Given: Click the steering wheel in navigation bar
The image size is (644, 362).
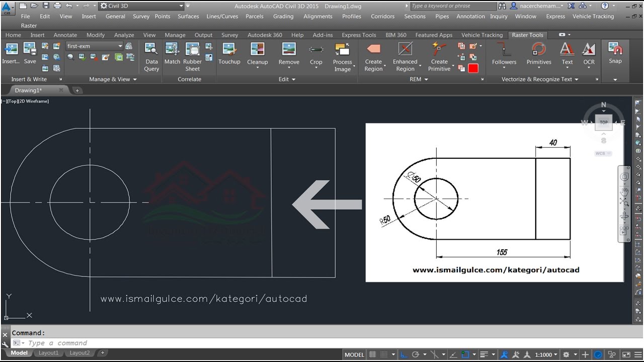Looking at the screenshot, I should point(624,177).
